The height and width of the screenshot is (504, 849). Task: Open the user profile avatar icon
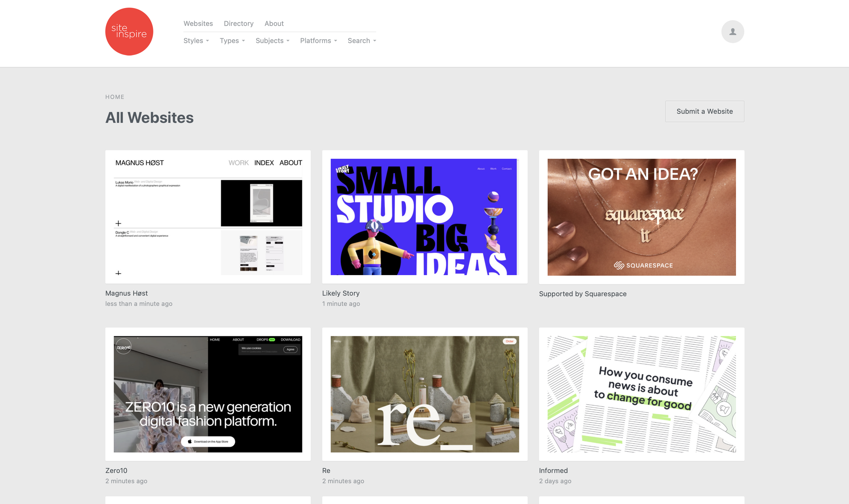tap(732, 31)
